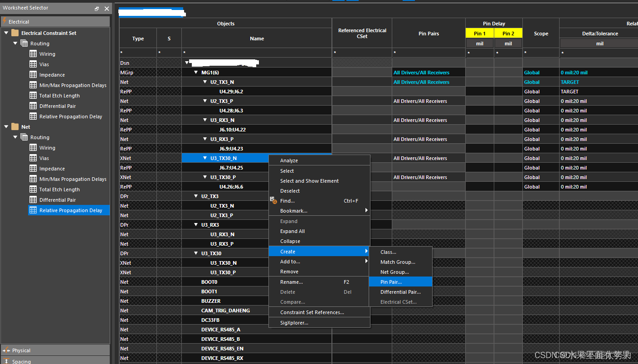
Task: Collapse Routing under Electrical Constraint Set
Action: pyautogui.click(x=15, y=44)
